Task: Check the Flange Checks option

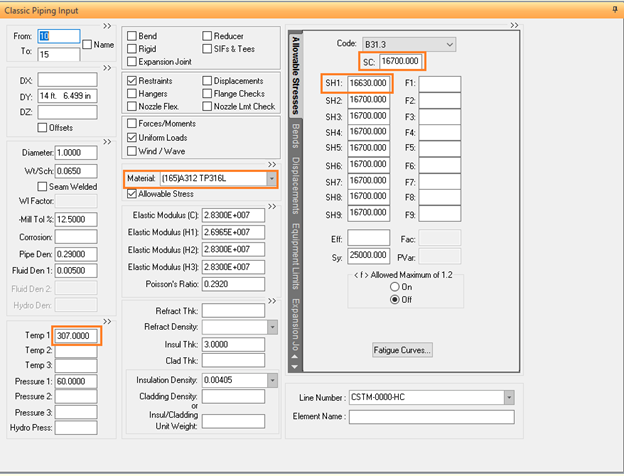Action: tap(207, 93)
